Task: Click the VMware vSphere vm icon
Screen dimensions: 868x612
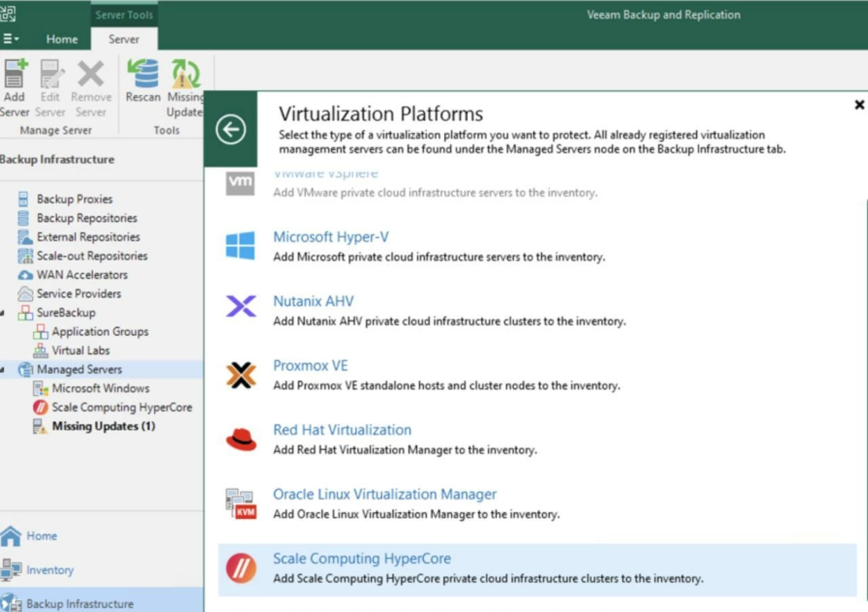Action: [x=240, y=183]
